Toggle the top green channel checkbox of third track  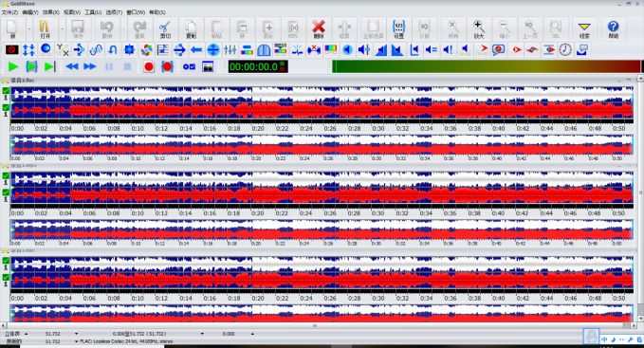tap(6, 260)
